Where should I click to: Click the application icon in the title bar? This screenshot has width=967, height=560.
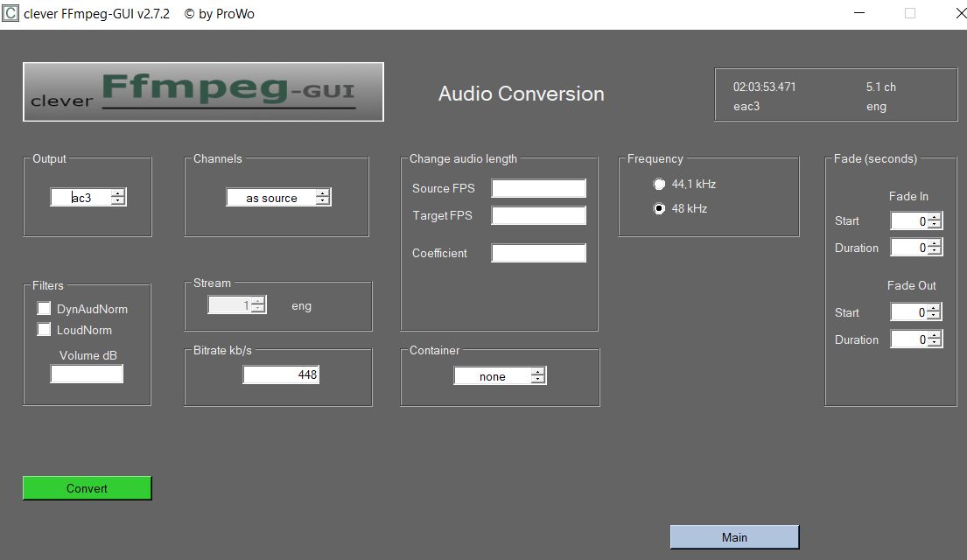coord(11,13)
